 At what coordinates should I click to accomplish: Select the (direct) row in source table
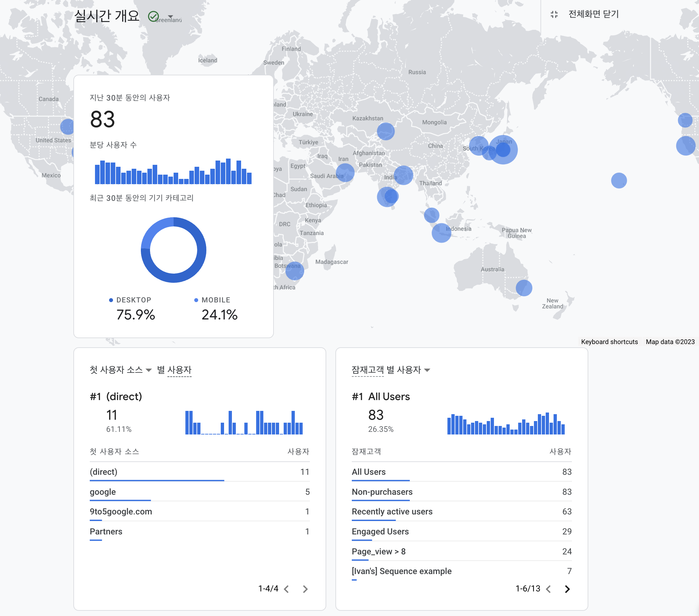pyautogui.click(x=104, y=472)
